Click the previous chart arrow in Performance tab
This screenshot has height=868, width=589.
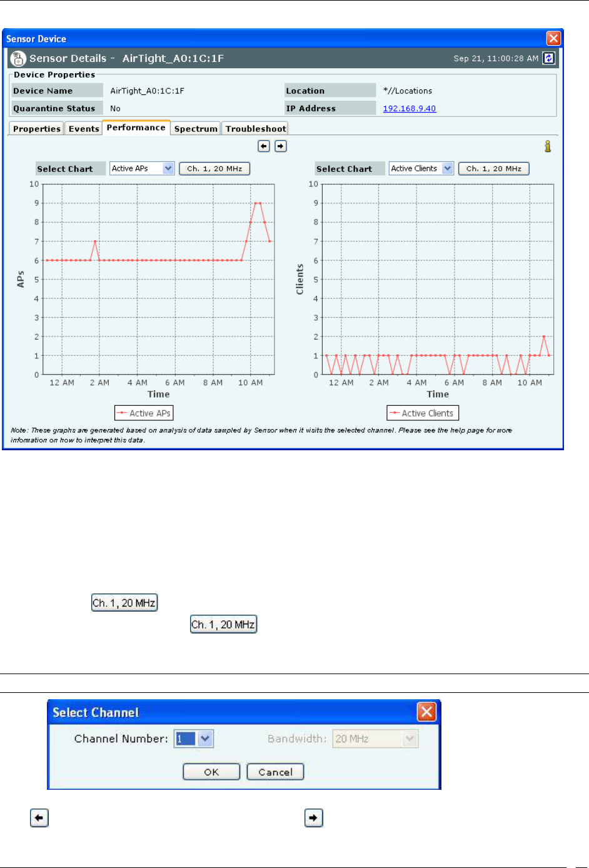coord(264,146)
